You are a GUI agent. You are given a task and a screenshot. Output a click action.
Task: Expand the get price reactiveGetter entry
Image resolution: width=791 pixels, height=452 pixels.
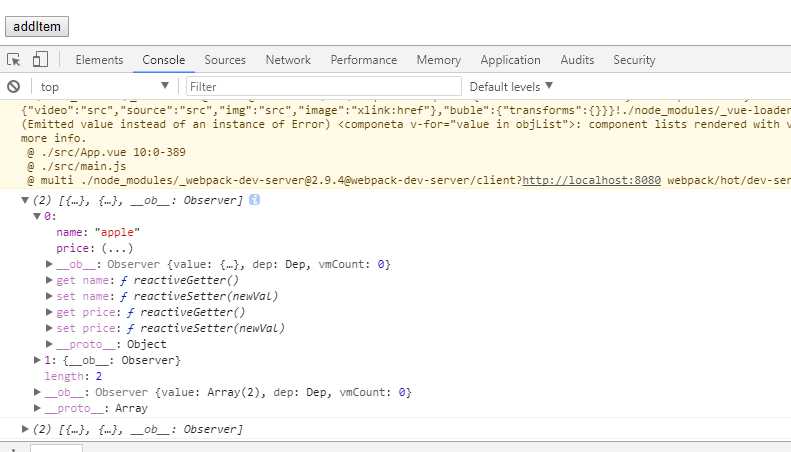coord(49,312)
